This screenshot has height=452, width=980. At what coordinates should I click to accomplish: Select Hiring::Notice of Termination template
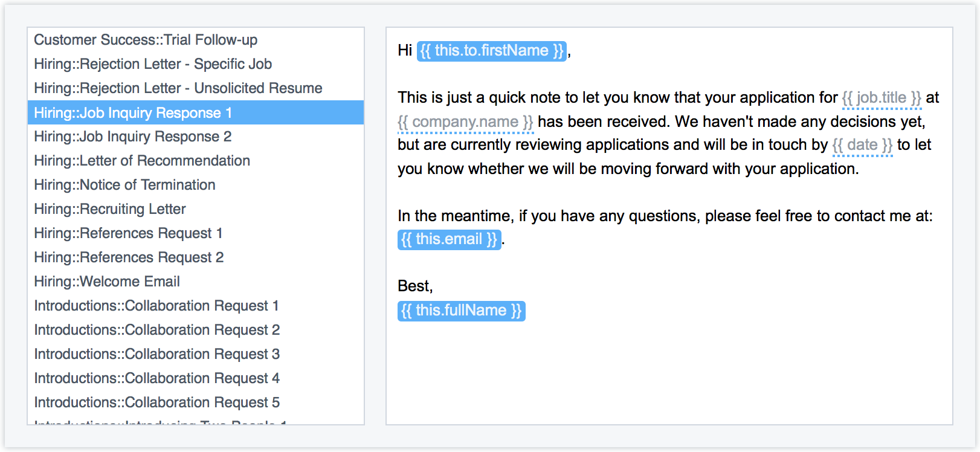point(124,185)
